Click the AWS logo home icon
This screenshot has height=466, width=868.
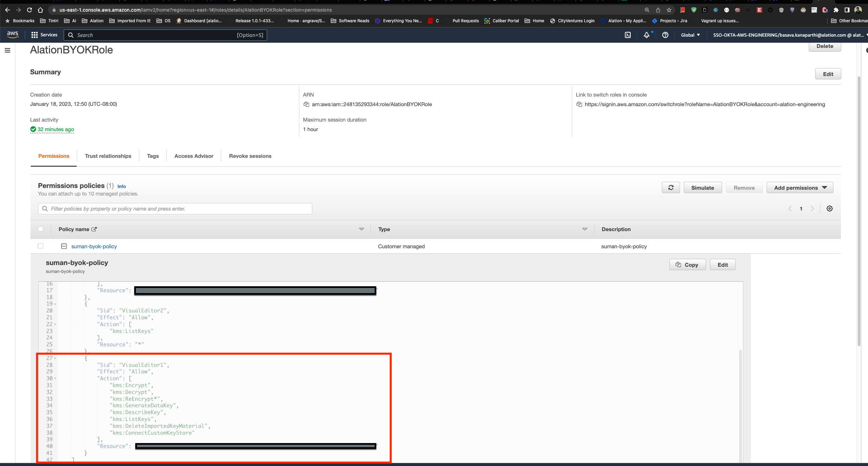click(13, 35)
